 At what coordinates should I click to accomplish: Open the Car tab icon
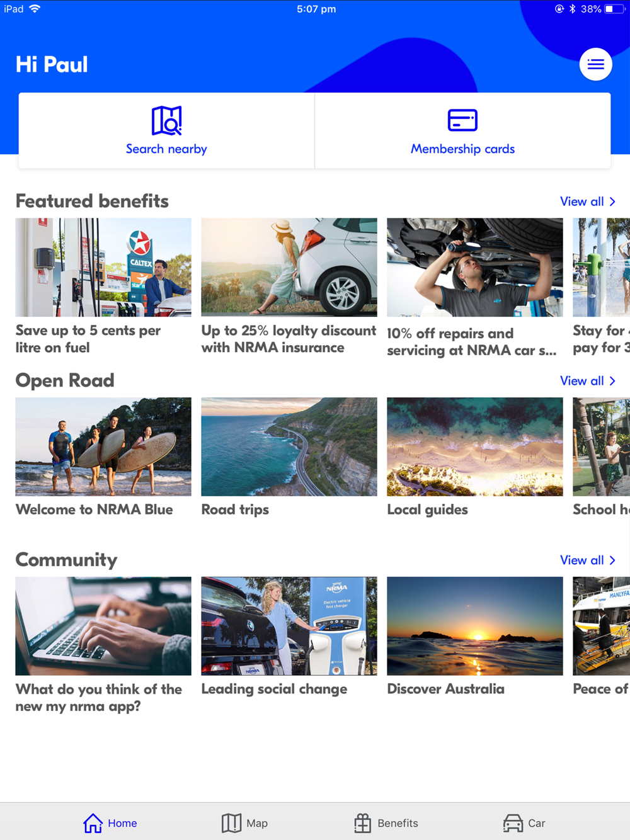click(x=513, y=823)
